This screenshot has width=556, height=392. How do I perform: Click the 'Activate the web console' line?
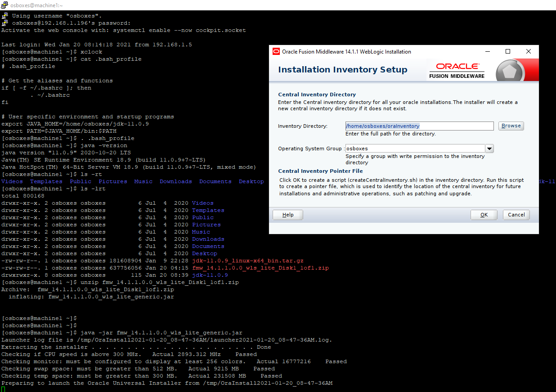124,30
